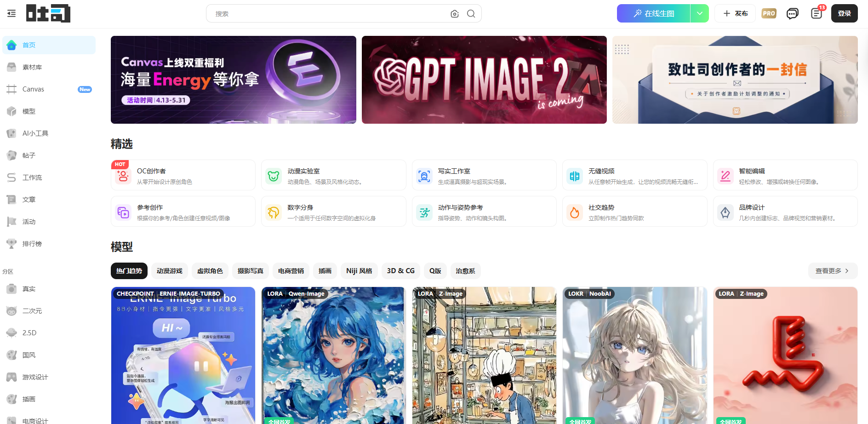Screen dimensions: 868x424
Task: Select the 动漫游戏 model tab
Action: pyautogui.click(x=170, y=271)
